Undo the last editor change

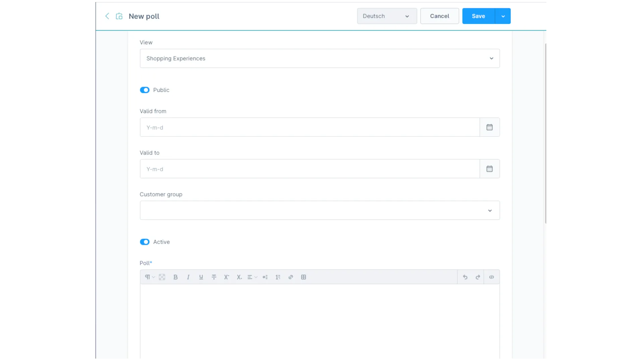(x=465, y=277)
